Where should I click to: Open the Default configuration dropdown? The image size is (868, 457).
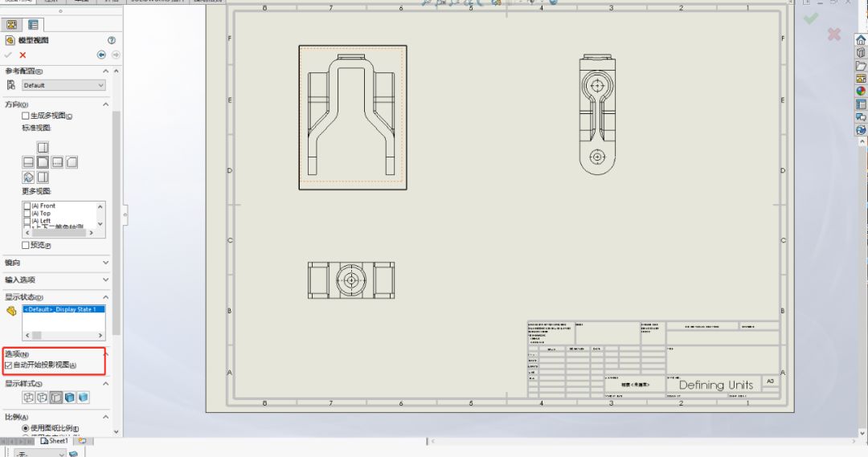(x=63, y=85)
